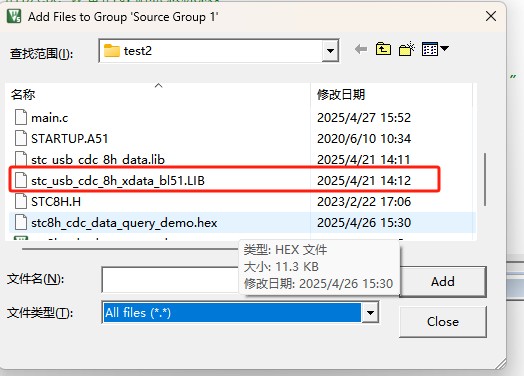This screenshot has width=524, height=376.
Task: Click the date 2020/6/10 10:34
Action: 364,138
